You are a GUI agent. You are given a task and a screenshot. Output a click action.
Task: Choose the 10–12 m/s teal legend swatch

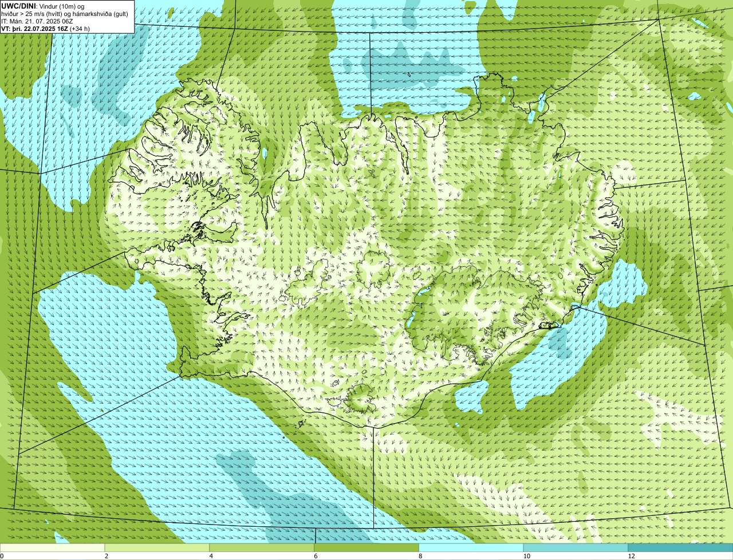(576, 548)
